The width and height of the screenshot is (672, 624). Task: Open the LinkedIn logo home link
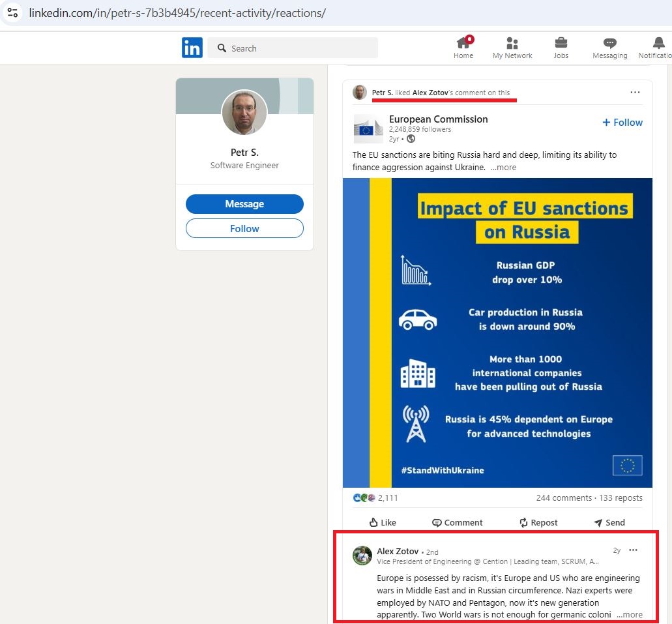click(x=192, y=48)
